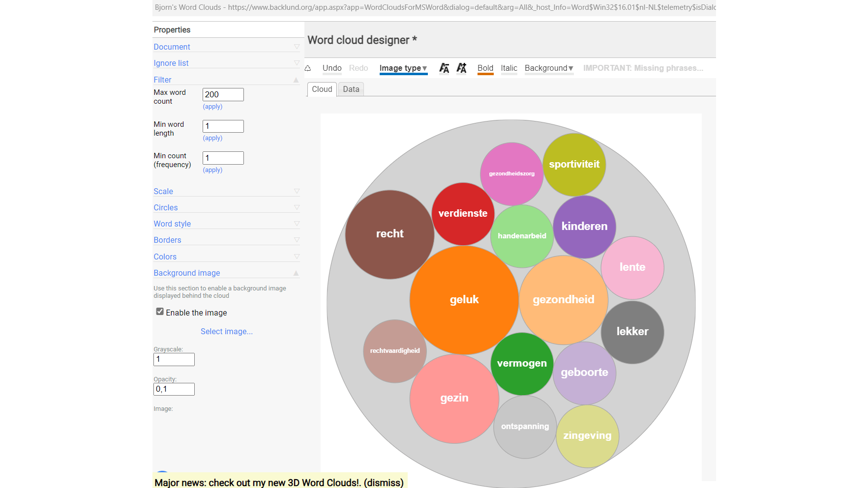This screenshot has height=488, width=868.
Task: Select the yellow 'zingeving' bubble
Action: coord(587,436)
